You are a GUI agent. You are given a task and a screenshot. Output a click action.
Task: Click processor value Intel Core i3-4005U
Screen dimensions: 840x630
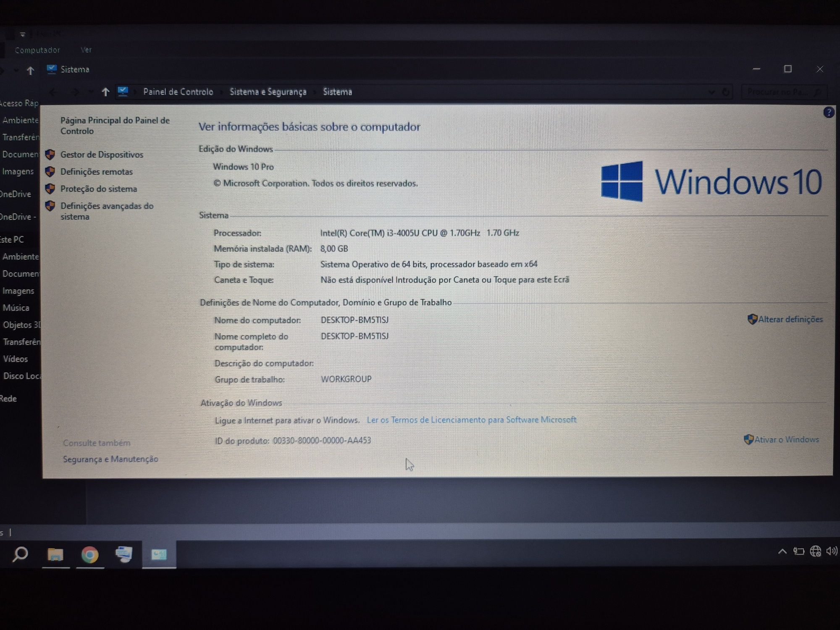(420, 233)
